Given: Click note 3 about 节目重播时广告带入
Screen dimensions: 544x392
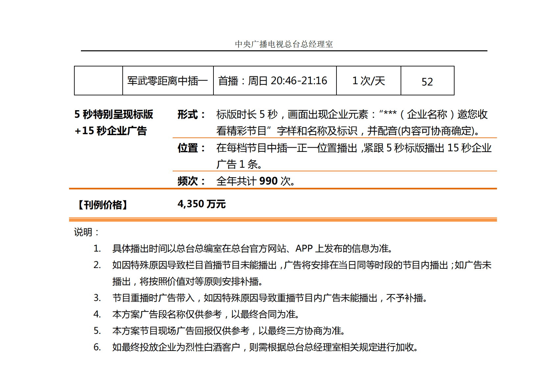Looking at the screenshot, I should tap(270, 299).
